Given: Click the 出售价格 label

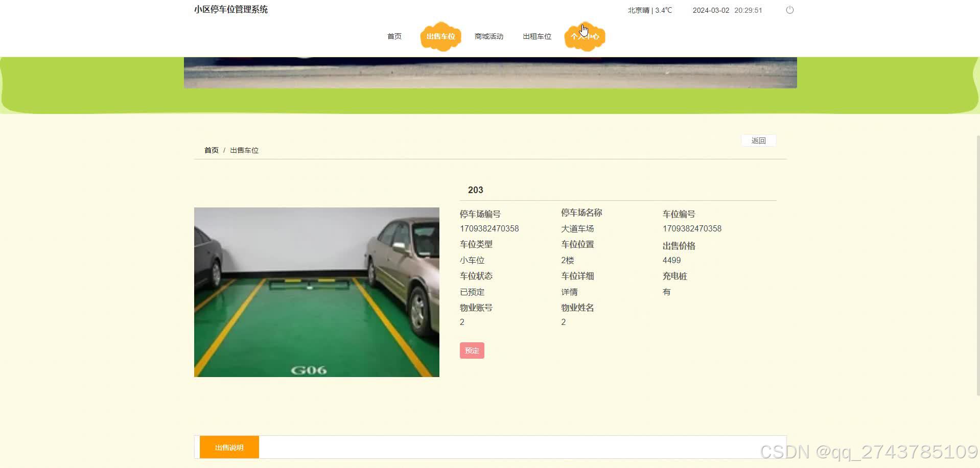Looking at the screenshot, I should [x=679, y=246].
